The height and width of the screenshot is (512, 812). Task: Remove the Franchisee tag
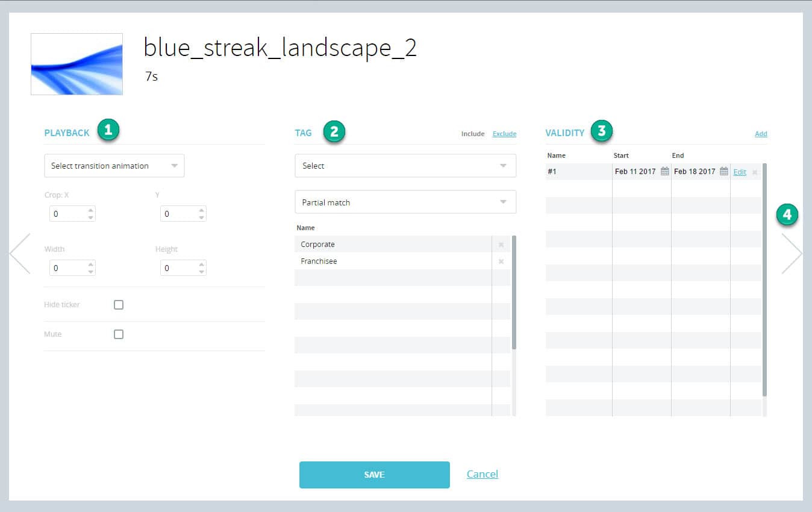point(501,261)
